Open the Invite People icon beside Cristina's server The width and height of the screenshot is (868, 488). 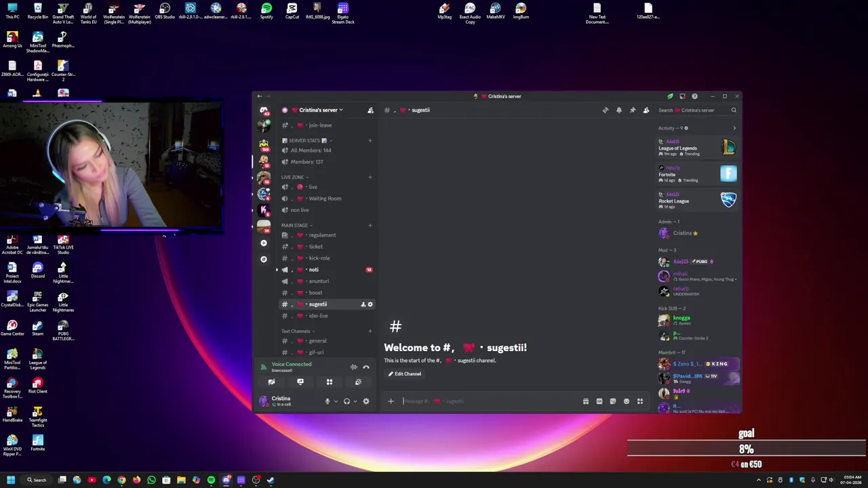click(x=370, y=110)
